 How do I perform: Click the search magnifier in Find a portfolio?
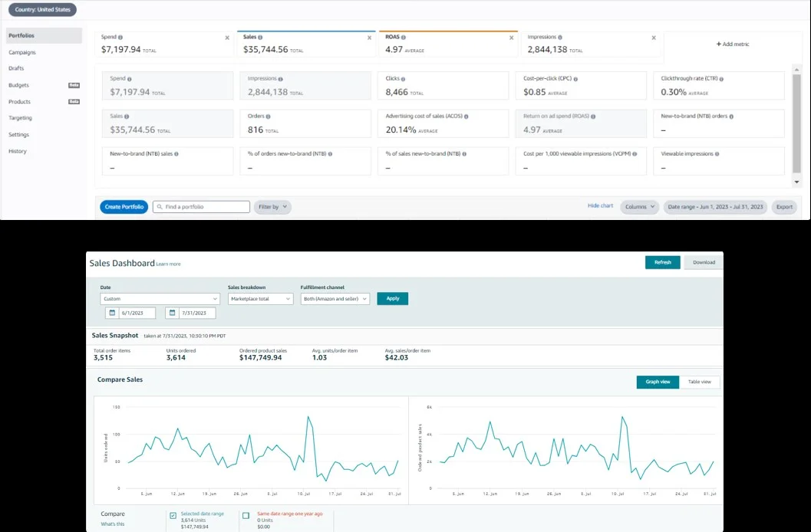click(x=160, y=207)
